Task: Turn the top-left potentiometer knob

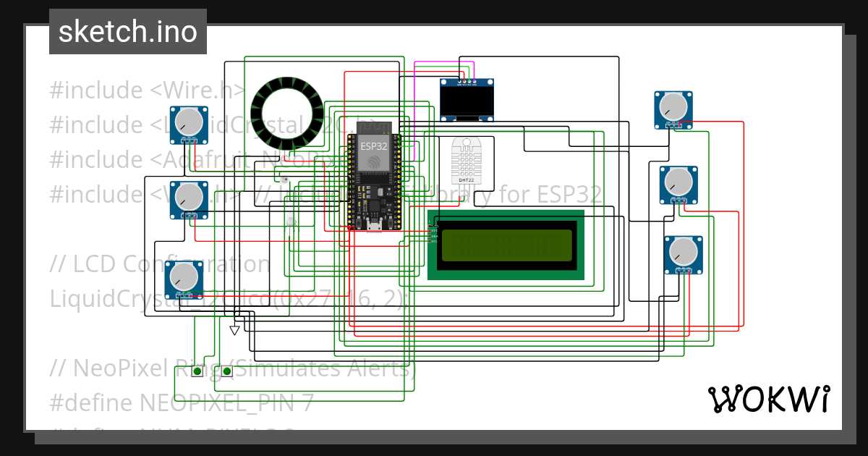Action: (x=190, y=119)
